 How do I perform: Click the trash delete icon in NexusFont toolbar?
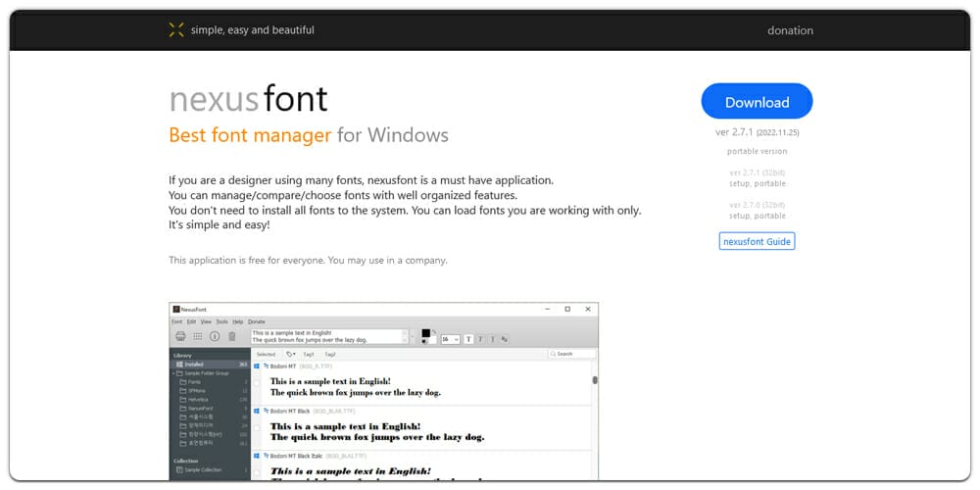click(x=232, y=336)
